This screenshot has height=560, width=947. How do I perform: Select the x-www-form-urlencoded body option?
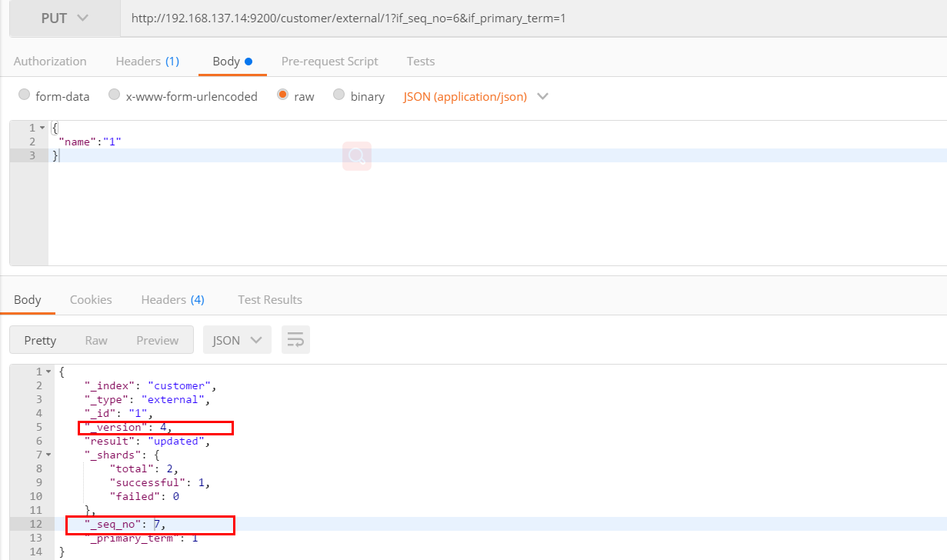115,95
